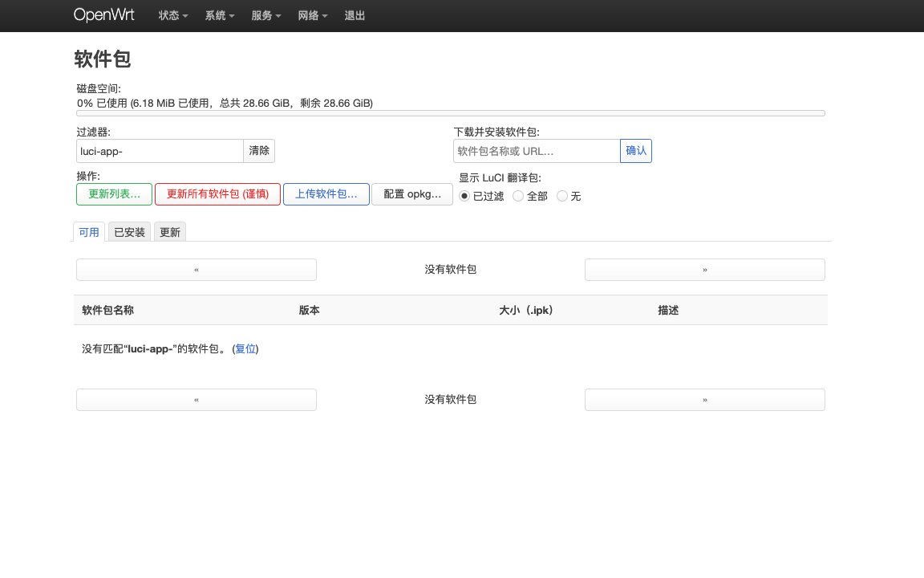The height and width of the screenshot is (578, 924).
Task: Select the '全部' radio button
Action: (517, 195)
